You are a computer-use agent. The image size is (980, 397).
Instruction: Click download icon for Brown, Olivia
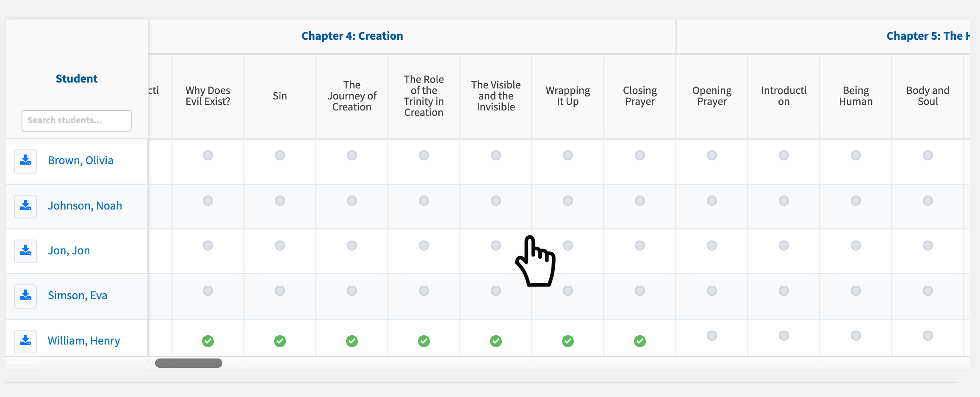click(25, 161)
